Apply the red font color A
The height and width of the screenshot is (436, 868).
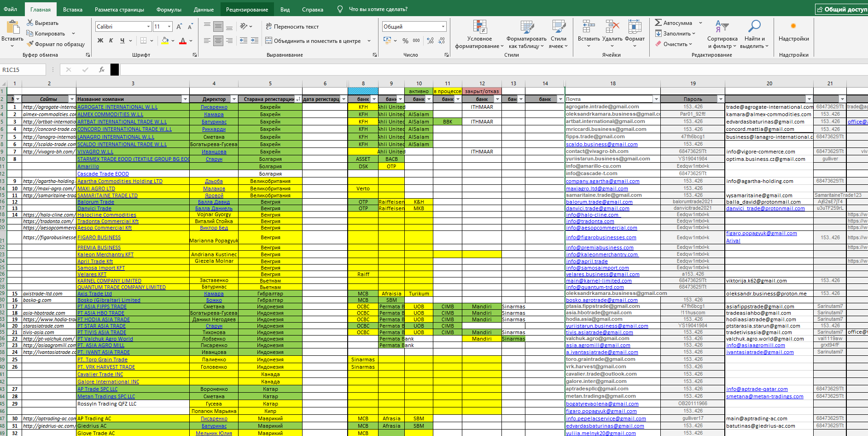point(183,41)
